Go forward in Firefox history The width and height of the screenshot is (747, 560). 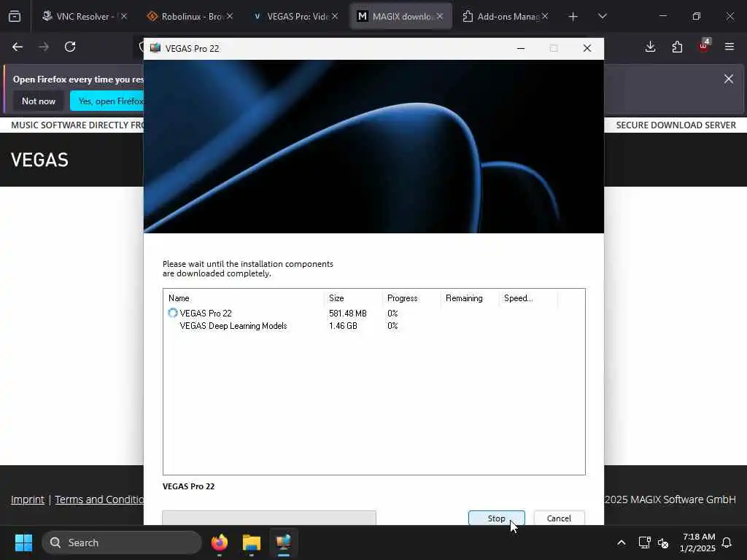(x=44, y=47)
